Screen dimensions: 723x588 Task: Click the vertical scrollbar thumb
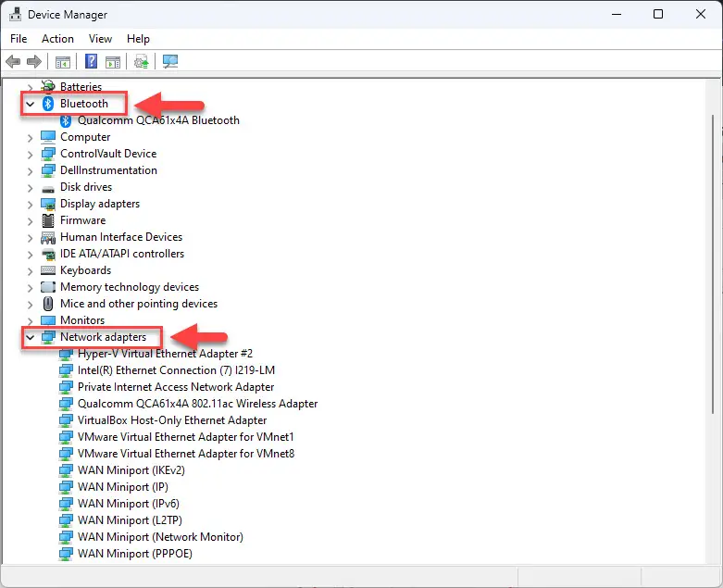coord(714,265)
